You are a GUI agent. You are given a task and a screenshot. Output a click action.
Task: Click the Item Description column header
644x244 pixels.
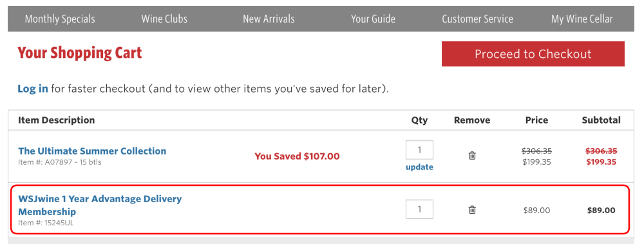tap(56, 120)
